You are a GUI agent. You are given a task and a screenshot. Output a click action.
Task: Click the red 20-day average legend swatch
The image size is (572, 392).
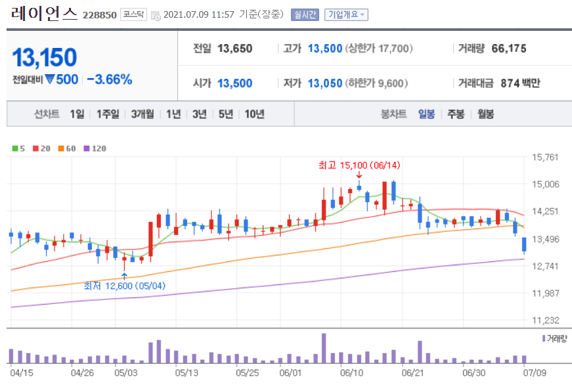[35, 148]
